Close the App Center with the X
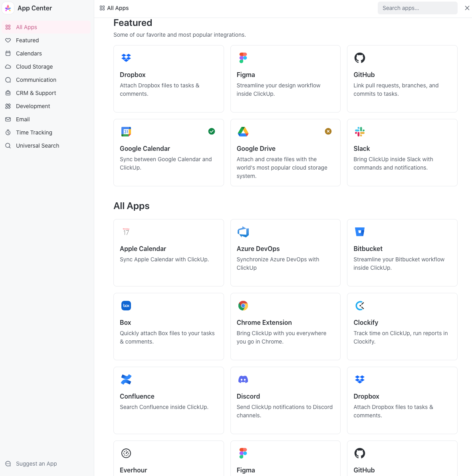Screen dimensions: 472x476 tap(467, 8)
